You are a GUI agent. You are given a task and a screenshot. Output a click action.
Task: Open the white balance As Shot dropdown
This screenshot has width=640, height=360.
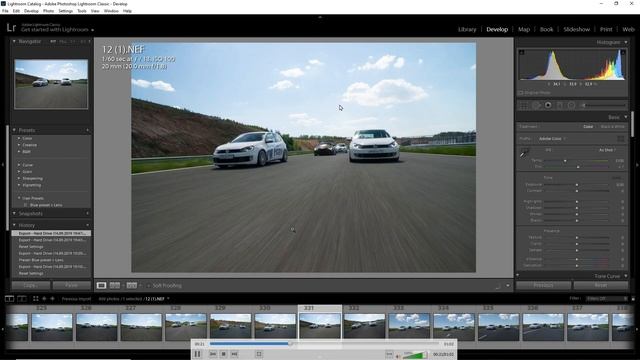[x=607, y=150]
